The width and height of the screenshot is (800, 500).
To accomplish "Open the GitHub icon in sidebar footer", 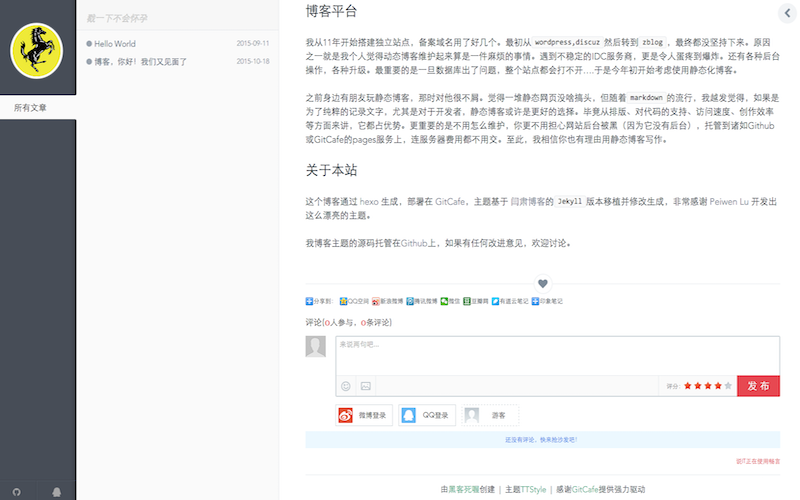I will coord(16,492).
